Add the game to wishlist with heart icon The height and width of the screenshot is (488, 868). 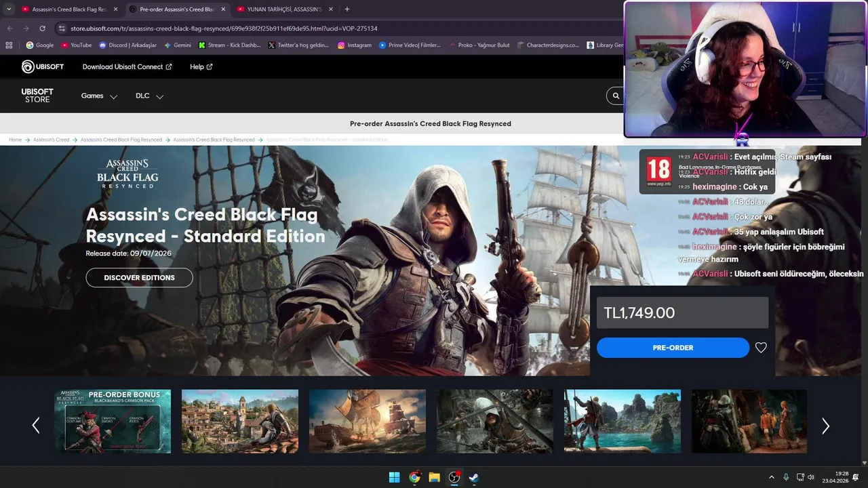point(761,348)
